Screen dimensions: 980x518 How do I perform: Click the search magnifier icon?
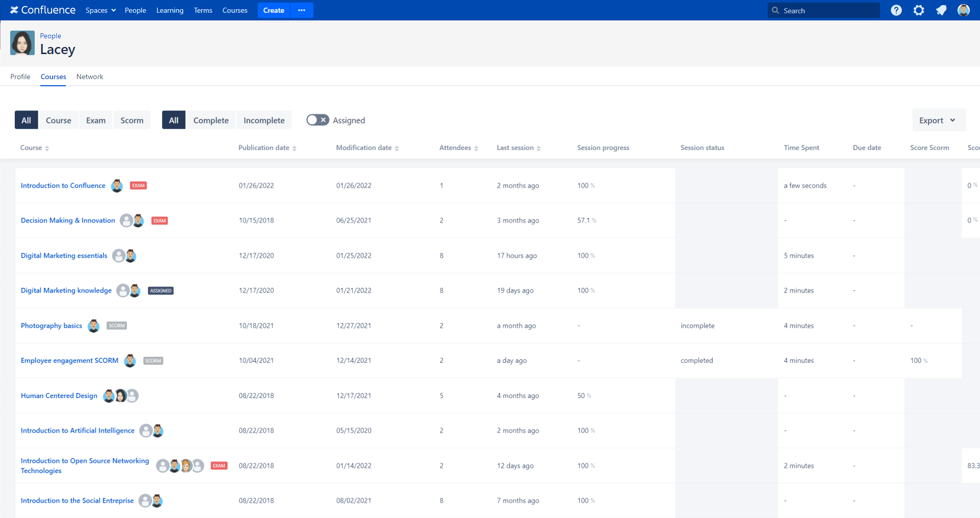coord(775,10)
